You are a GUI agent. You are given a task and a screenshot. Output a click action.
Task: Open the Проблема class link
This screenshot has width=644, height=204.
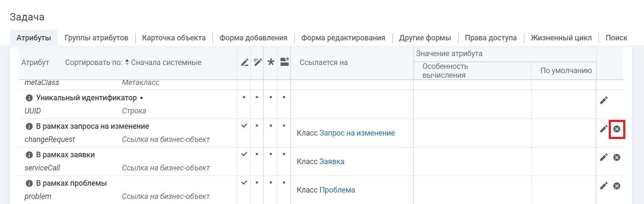[x=337, y=190]
